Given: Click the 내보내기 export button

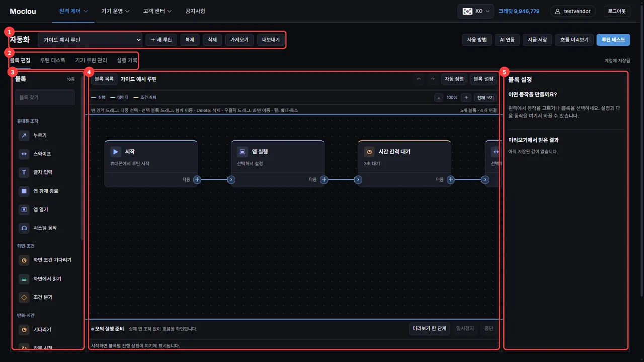Looking at the screenshot, I should pos(271,40).
